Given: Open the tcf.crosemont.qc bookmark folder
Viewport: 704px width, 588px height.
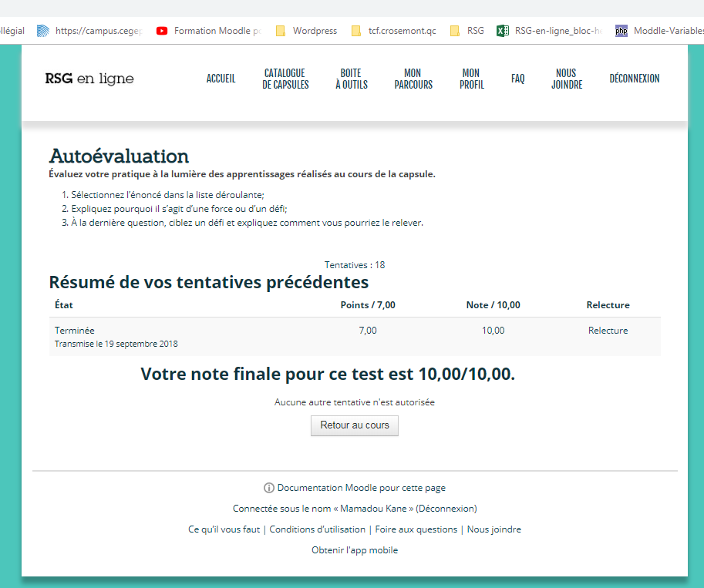Looking at the screenshot, I should (392, 31).
